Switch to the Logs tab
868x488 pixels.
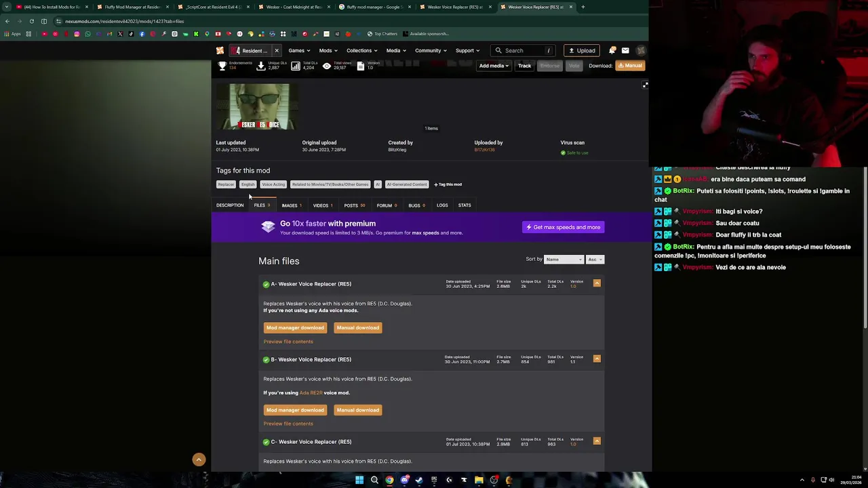[x=442, y=205]
